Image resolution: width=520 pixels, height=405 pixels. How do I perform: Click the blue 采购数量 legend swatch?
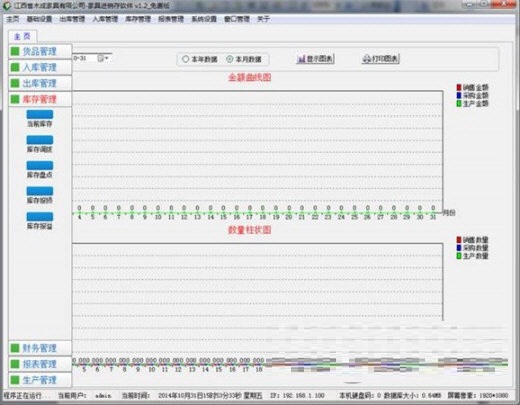point(459,248)
